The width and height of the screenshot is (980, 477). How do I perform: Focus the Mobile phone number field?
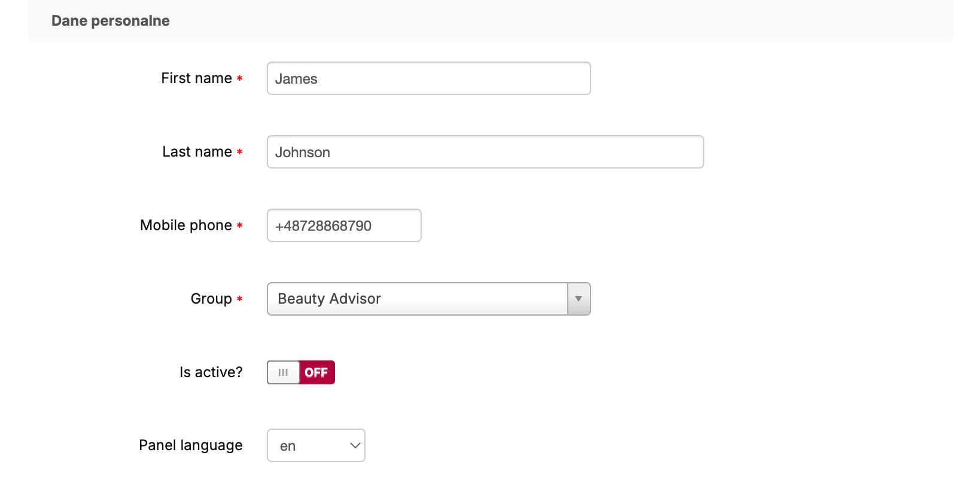(x=344, y=225)
